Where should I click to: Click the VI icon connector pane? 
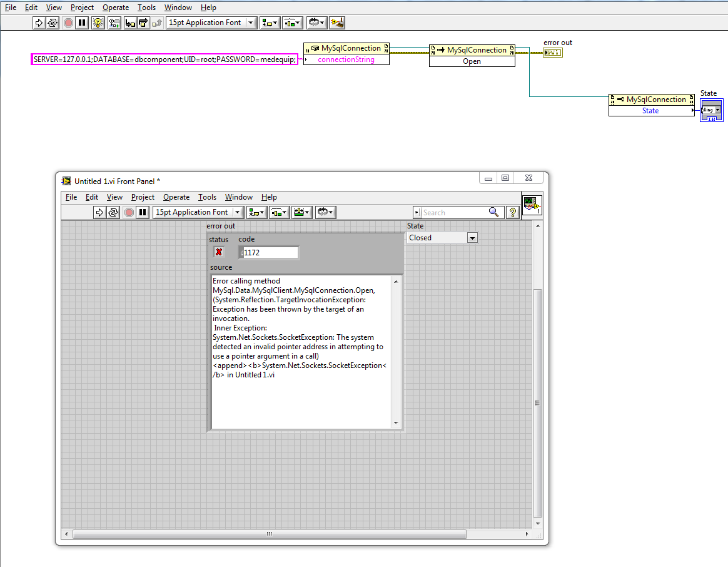[532, 205]
